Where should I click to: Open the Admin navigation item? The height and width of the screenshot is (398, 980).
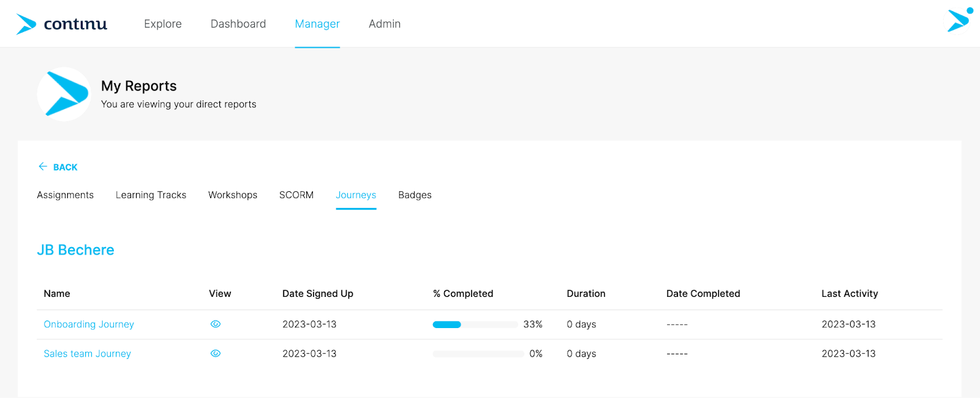coord(385,24)
